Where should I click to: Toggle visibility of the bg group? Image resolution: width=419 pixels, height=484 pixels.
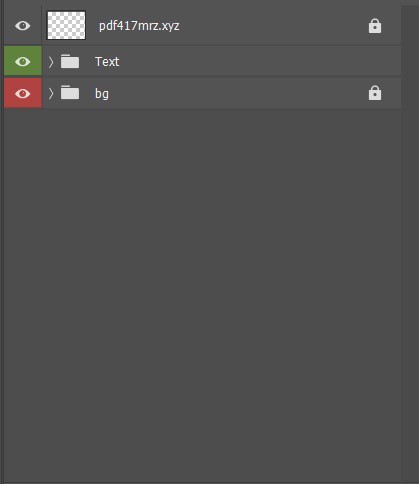23,94
